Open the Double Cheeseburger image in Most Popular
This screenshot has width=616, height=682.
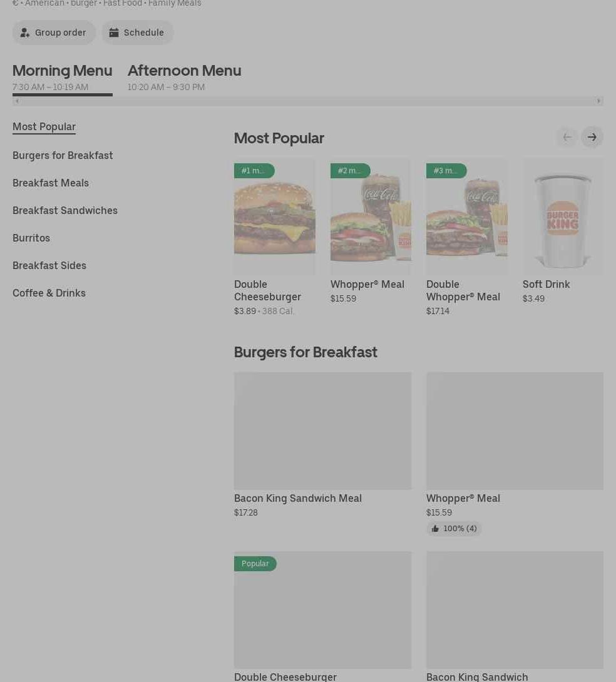[274, 217]
